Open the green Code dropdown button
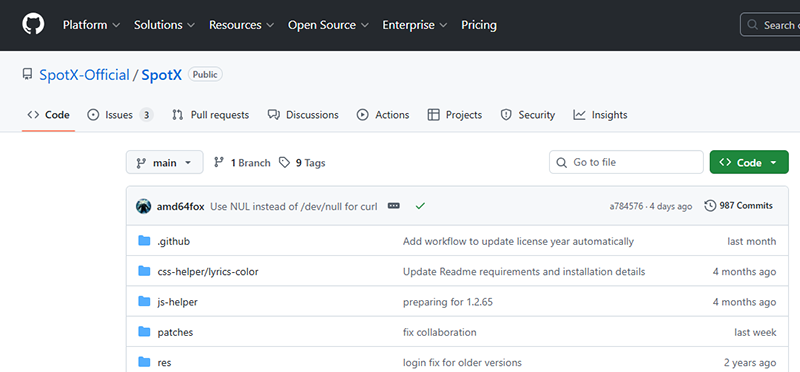This screenshot has height=372, width=800. (x=749, y=162)
